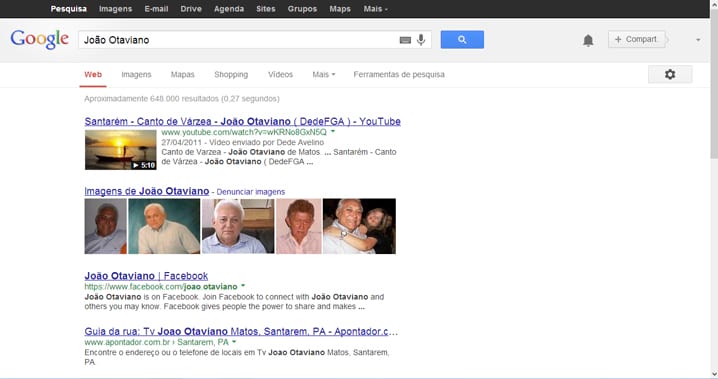The image size is (718, 379).
Task: Expand the Mais dropdown under search tabs
Action: (x=324, y=74)
